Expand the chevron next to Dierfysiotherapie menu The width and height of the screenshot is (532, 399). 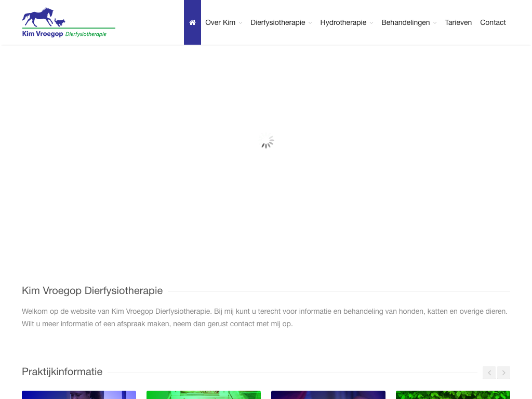[x=310, y=23]
